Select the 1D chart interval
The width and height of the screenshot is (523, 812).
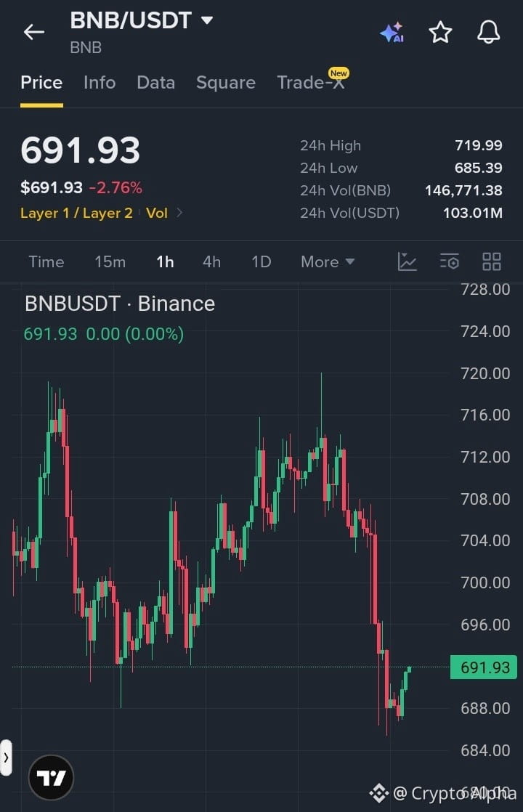tap(261, 262)
